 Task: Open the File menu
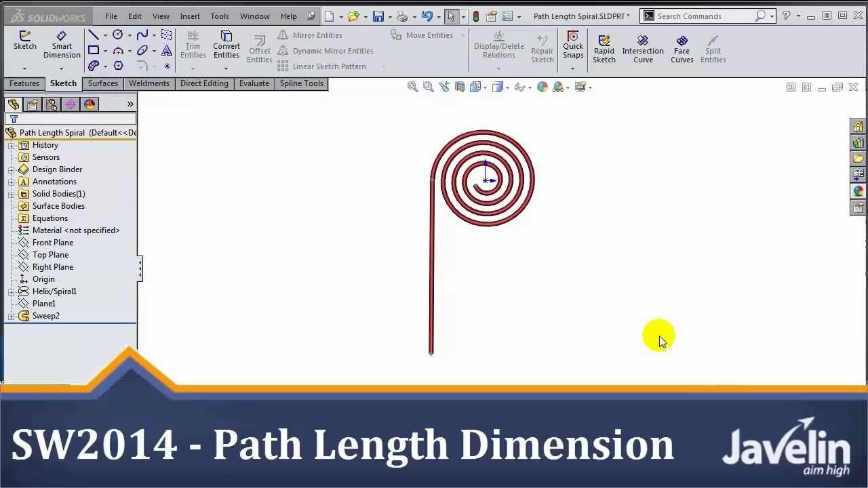[x=111, y=16]
